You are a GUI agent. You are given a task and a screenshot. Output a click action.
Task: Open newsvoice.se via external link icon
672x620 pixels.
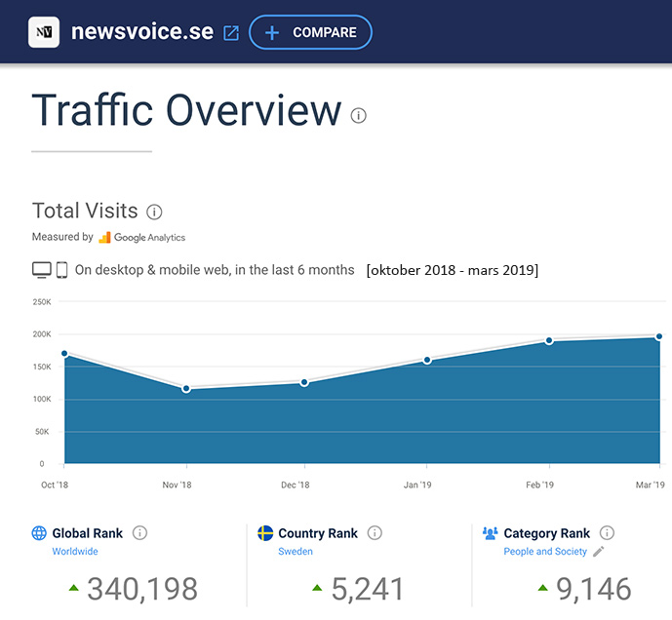pos(231,33)
